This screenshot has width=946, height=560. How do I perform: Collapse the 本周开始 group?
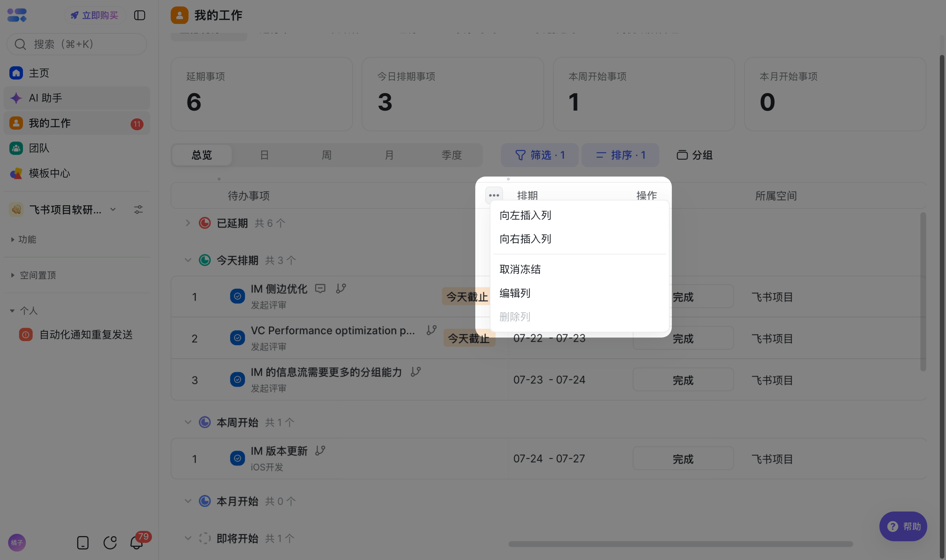coord(188,422)
